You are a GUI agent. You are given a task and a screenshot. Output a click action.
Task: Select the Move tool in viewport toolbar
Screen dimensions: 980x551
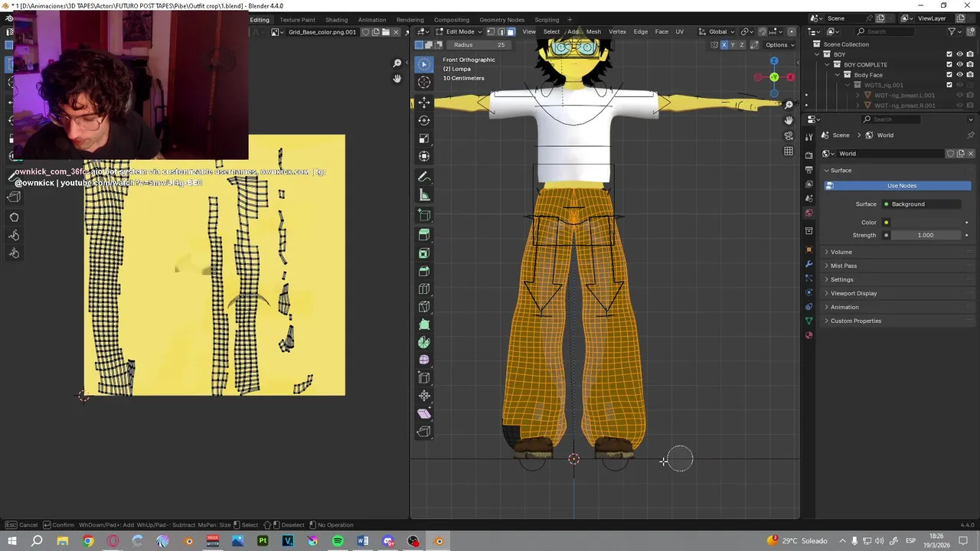tap(424, 102)
